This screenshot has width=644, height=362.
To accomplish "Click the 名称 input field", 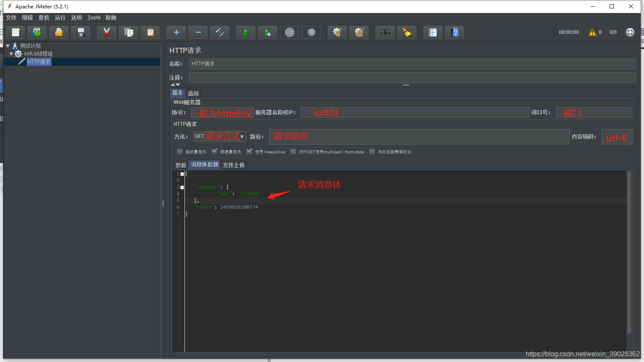I will 412,64.
